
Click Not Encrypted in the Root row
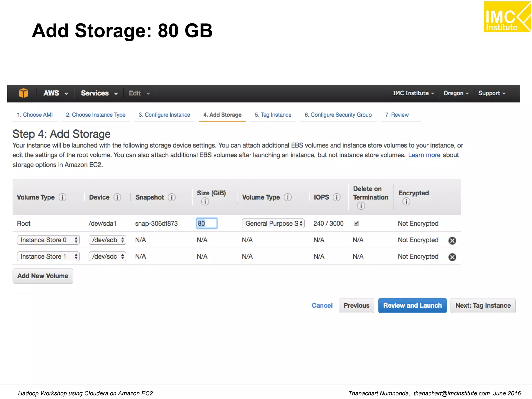tap(418, 223)
